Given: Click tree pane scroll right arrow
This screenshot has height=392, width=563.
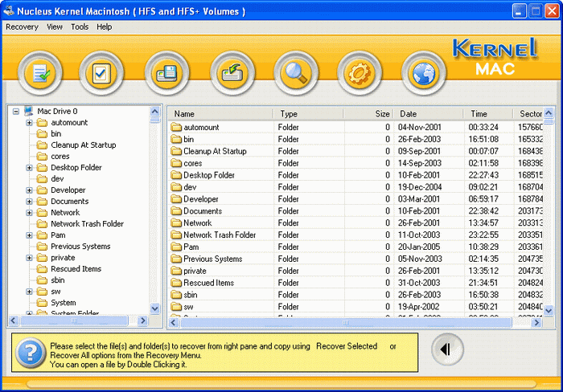Looking at the screenshot, I should click(x=142, y=321).
